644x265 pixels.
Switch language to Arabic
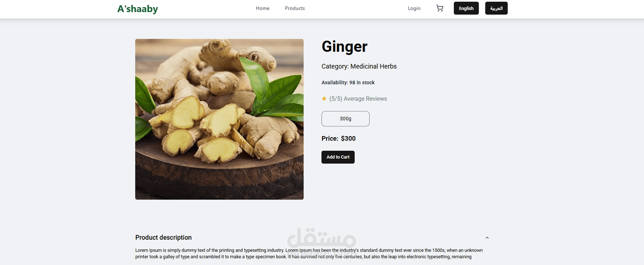coord(497,8)
